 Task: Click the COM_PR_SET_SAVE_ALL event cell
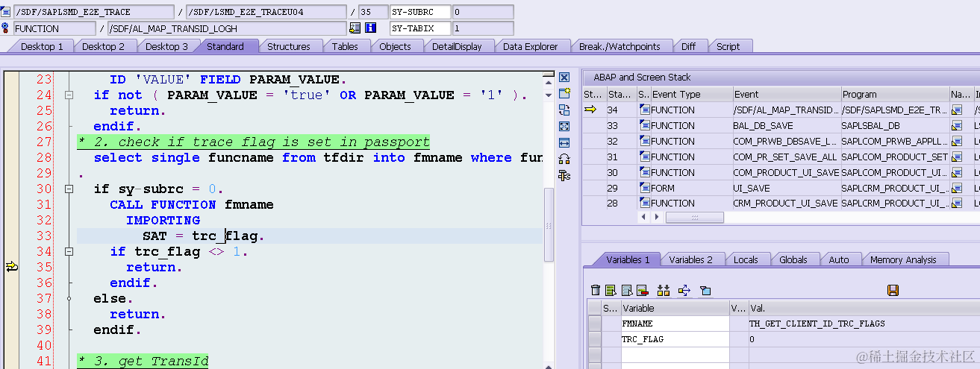[x=786, y=157]
